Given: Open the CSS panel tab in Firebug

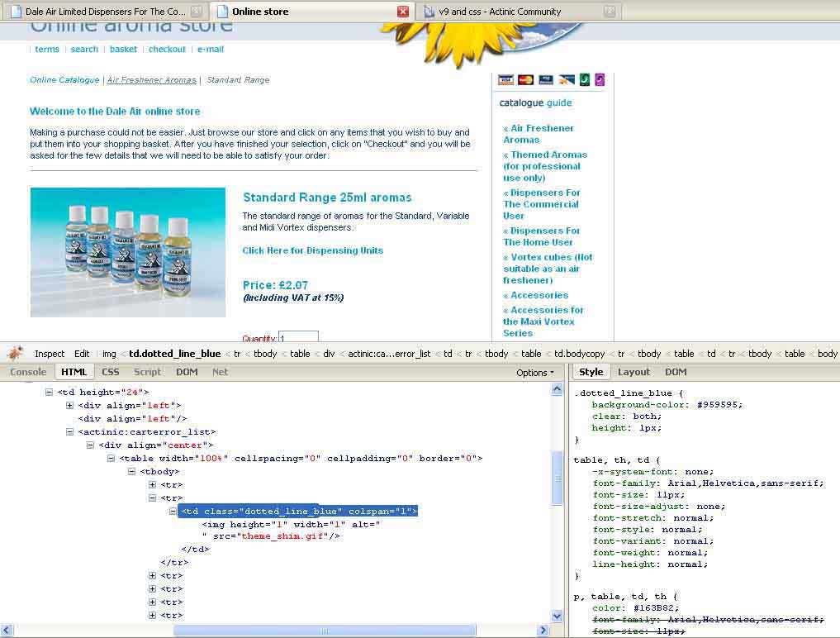Looking at the screenshot, I should [110, 372].
